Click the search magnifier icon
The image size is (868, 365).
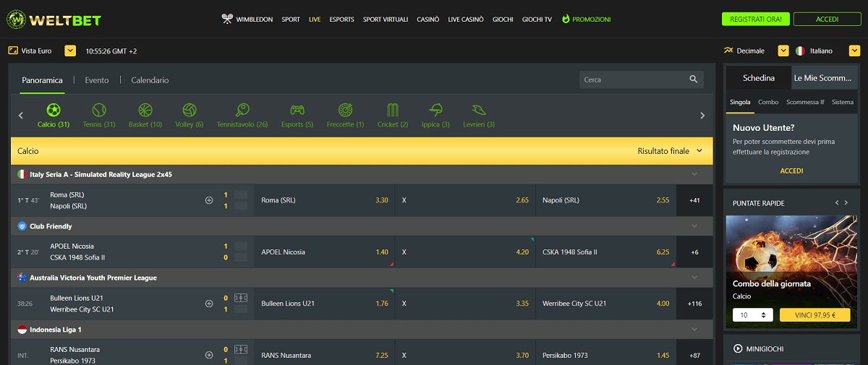pos(694,80)
